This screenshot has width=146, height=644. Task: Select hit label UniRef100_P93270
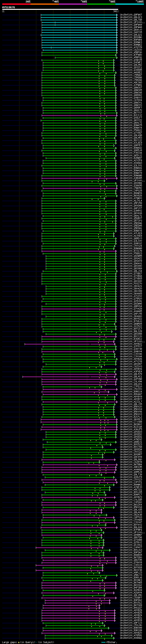click(131, 284)
